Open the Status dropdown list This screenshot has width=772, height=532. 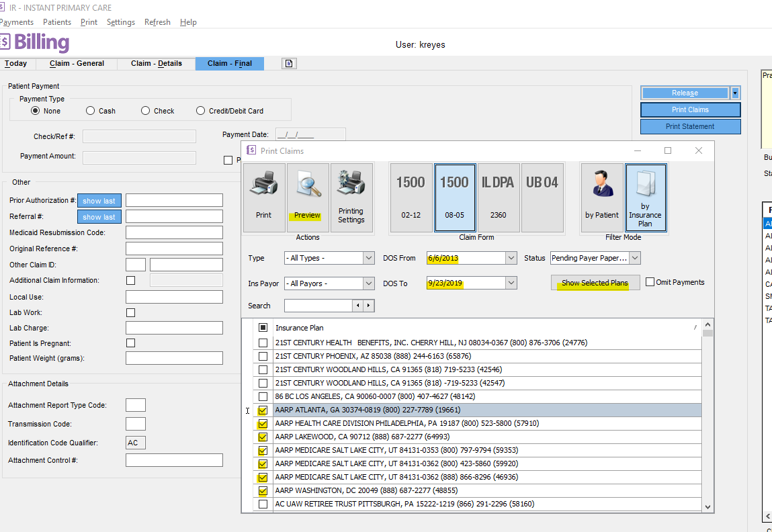click(635, 258)
